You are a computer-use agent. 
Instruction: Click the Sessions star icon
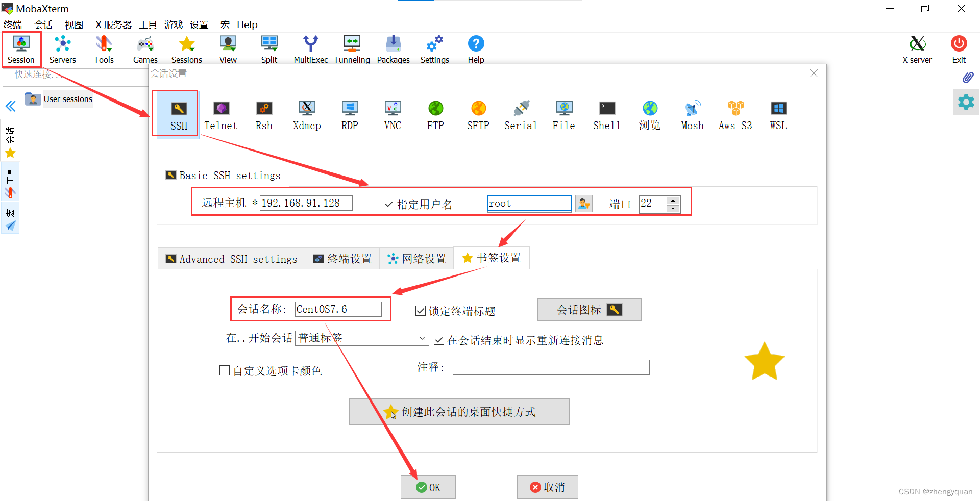(187, 49)
